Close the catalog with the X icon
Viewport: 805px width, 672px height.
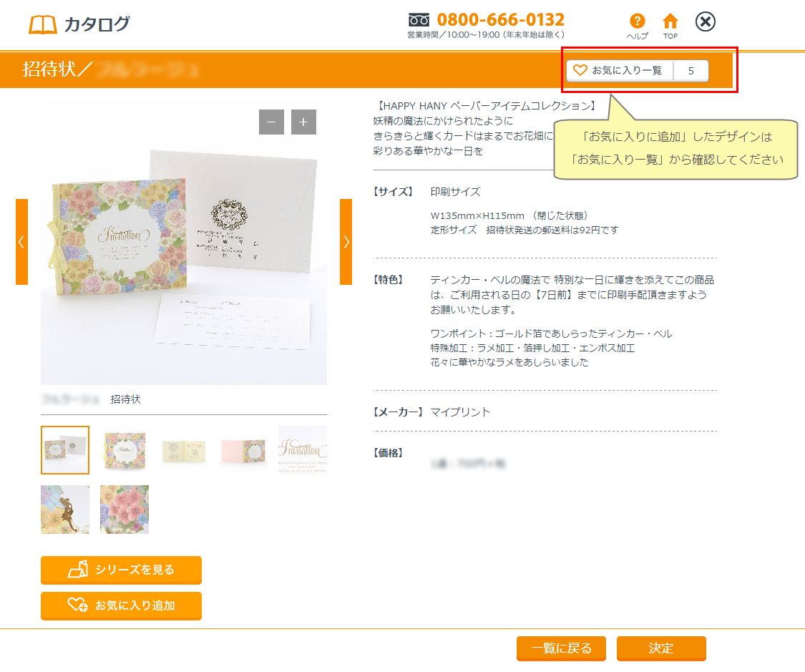pyautogui.click(x=706, y=21)
